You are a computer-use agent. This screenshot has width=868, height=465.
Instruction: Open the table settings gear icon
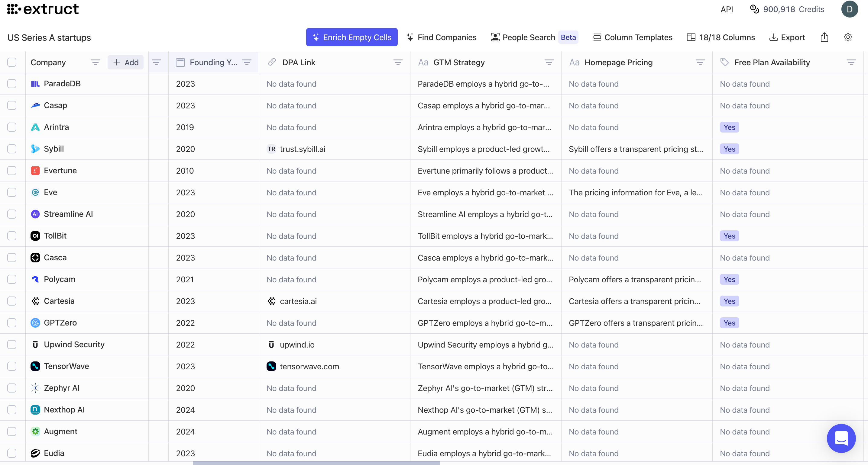pos(848,37)
